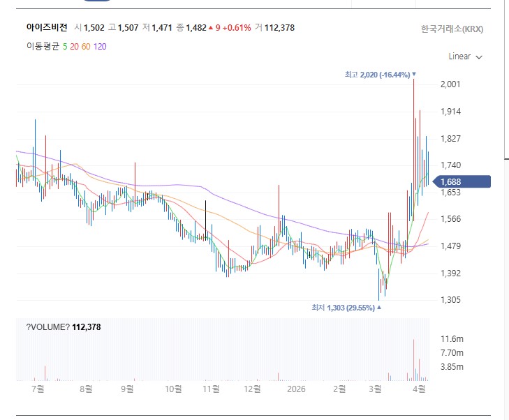Click the +0.61% change value
This screenshot has width=509, height=420.
pyautogui.click(x=237, y=28)
